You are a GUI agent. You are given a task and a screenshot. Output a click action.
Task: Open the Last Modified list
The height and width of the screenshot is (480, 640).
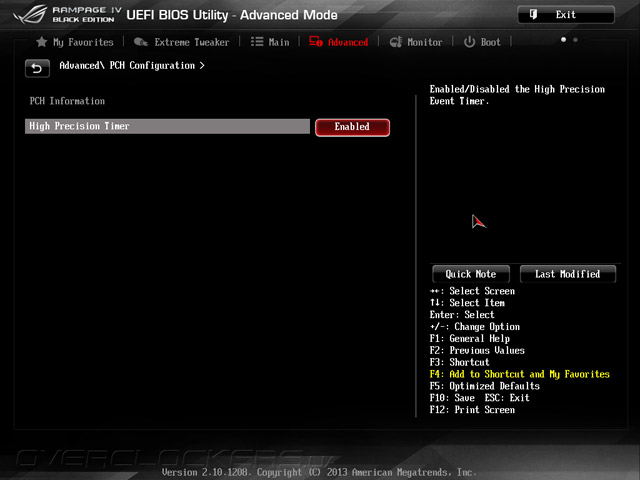[x=567, y=274]
